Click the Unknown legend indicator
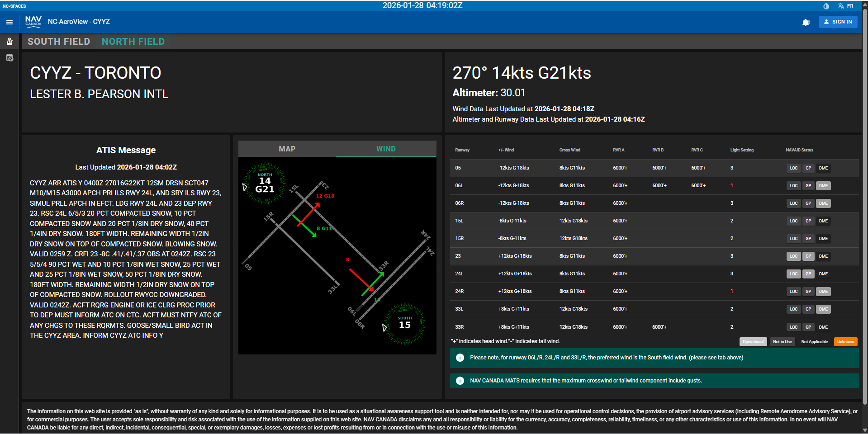This screenshot has height=434, width=868. (845, 341)
